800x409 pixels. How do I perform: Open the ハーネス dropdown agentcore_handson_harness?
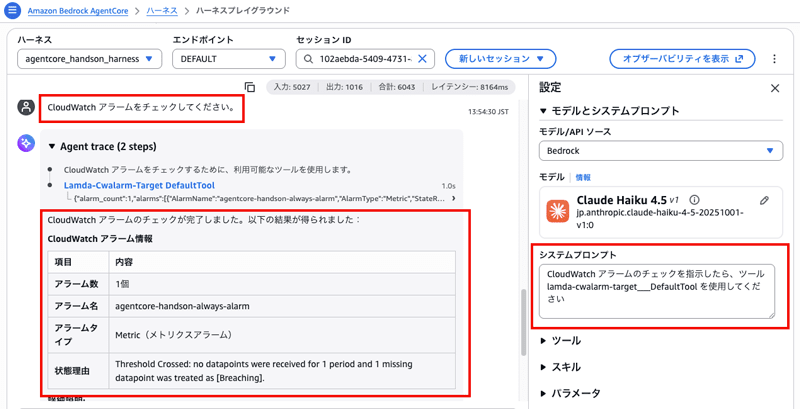pos(89,59)
